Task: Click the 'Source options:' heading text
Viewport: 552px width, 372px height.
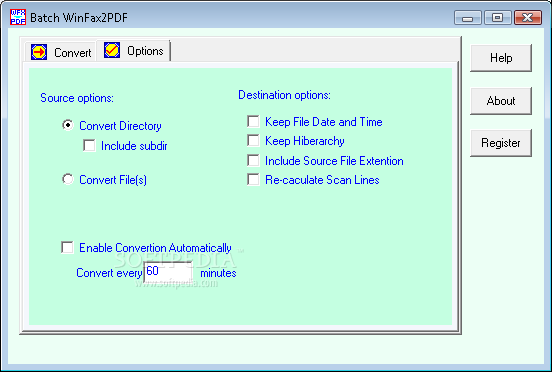Action: click(77, 98)
